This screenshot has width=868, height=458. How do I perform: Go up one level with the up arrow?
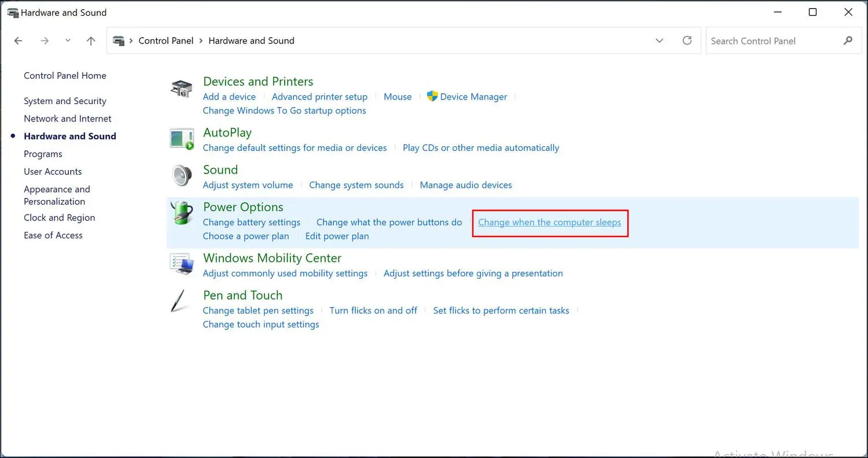[91, 41]
